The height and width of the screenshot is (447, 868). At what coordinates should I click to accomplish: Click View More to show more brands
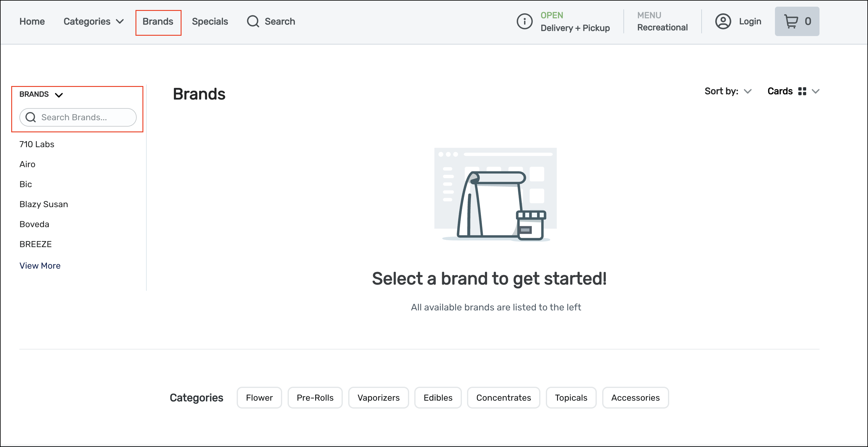point(40,266)
